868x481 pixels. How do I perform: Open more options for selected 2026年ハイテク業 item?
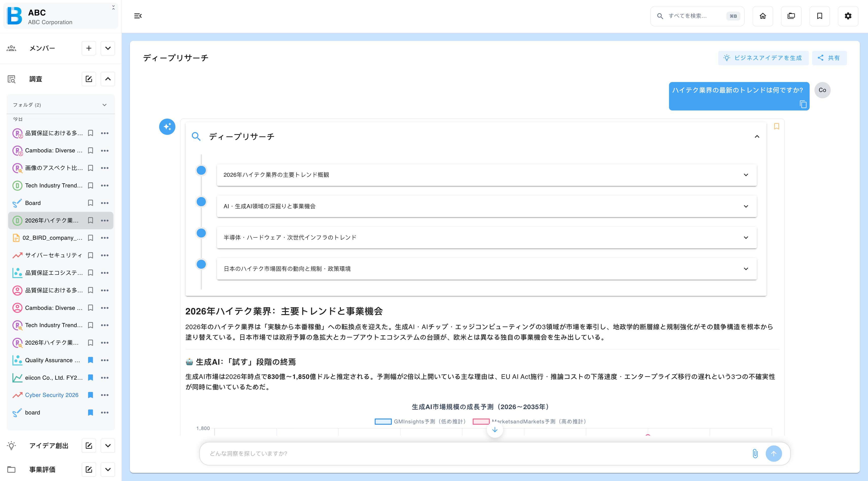(x=105, y=220)
